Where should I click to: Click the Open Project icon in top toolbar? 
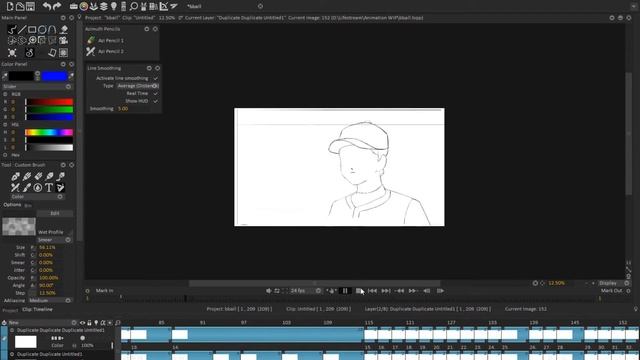point(20,6)
